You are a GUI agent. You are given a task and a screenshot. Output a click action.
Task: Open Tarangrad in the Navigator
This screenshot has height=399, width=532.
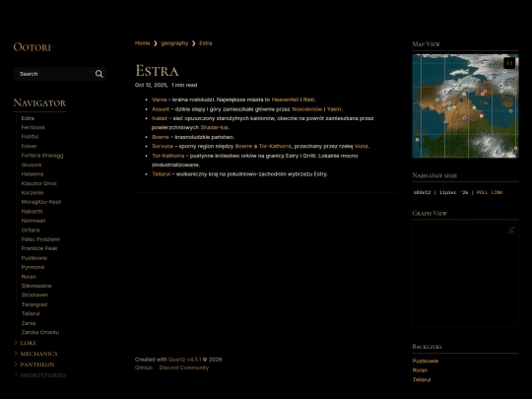pyautogui.click(x=34, y=304)
